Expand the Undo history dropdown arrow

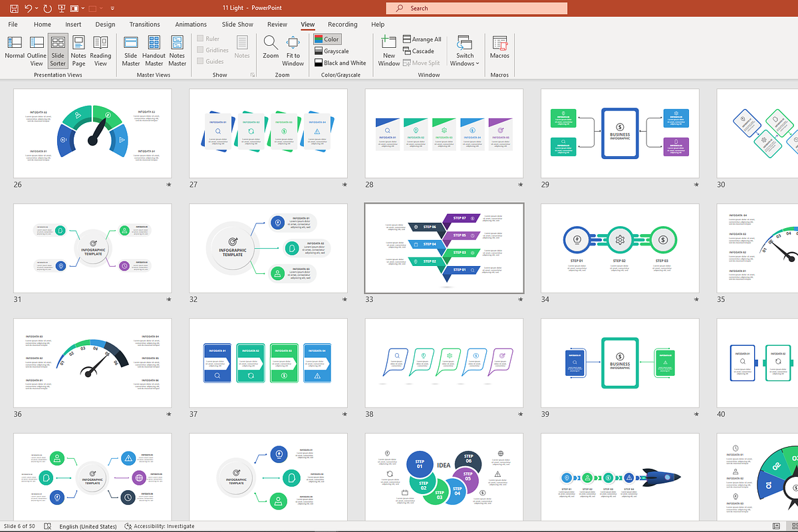37,9
